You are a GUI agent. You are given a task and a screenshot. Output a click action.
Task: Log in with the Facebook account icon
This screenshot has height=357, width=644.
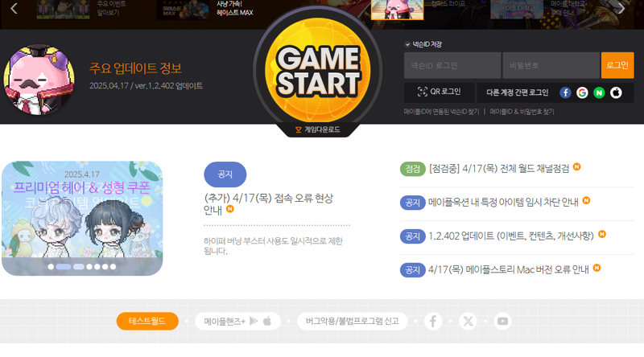[x=565, y=92]
